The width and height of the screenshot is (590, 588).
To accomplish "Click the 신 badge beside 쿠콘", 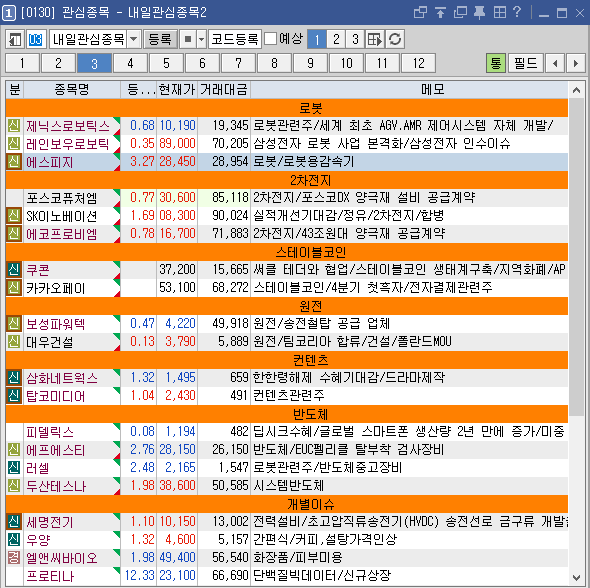I will click(x=14, y=270).
